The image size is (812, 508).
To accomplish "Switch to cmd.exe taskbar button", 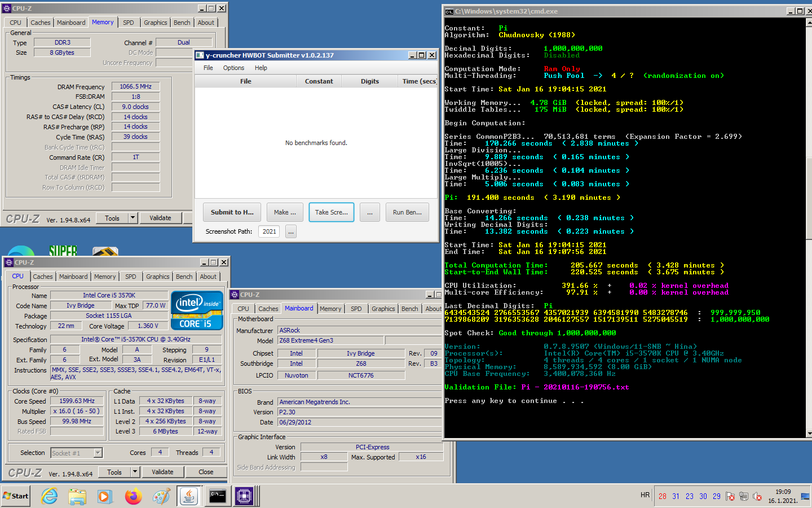I will click(x=217, y=496).
